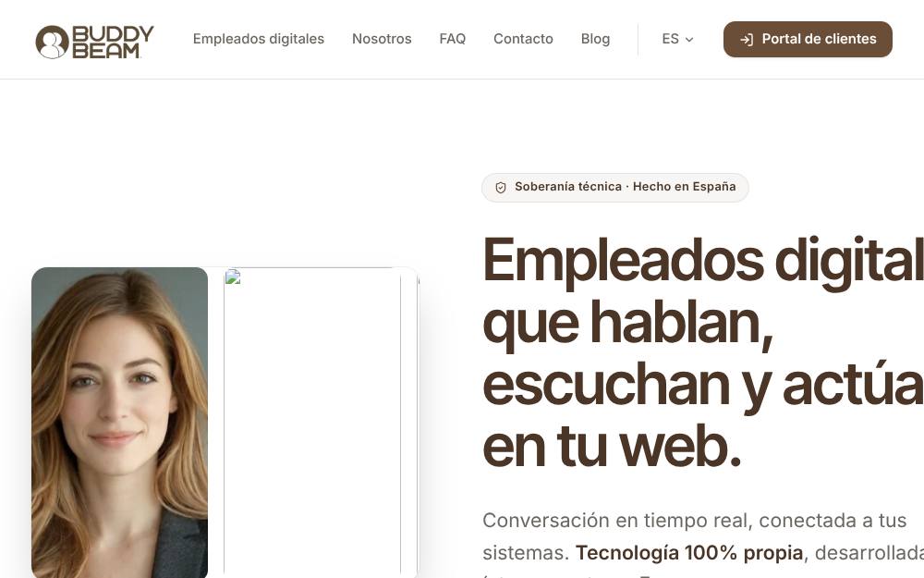The height and width of the screenshot is (578, 924).
Task: Open the FAQ page
Action: [452, 39]
